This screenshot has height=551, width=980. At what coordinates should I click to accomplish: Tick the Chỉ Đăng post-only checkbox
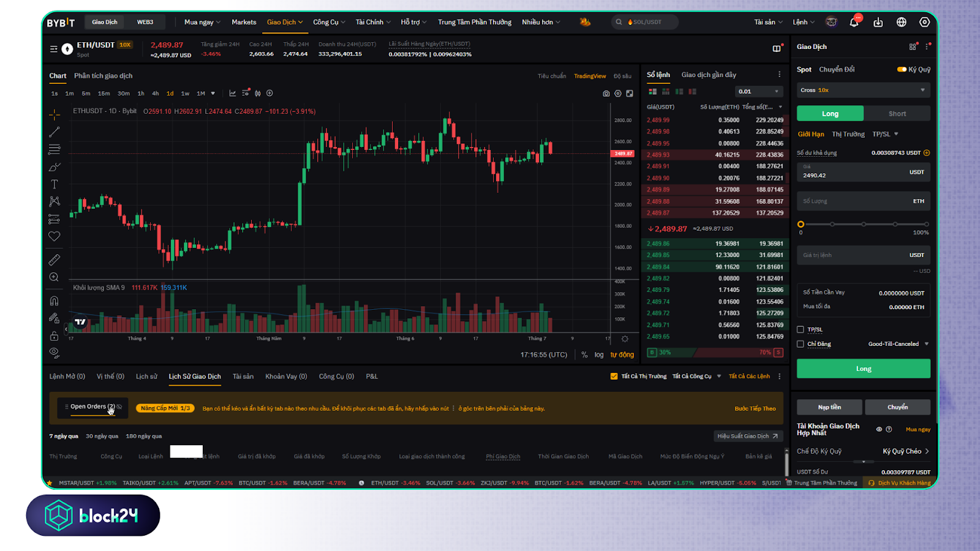pyautogui.click(x=800, y=344)
